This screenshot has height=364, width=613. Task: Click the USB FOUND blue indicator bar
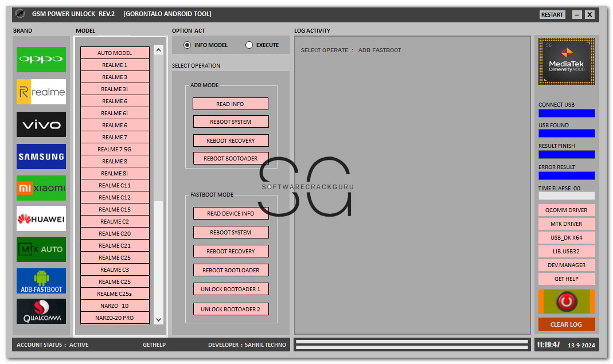[567, 134]
